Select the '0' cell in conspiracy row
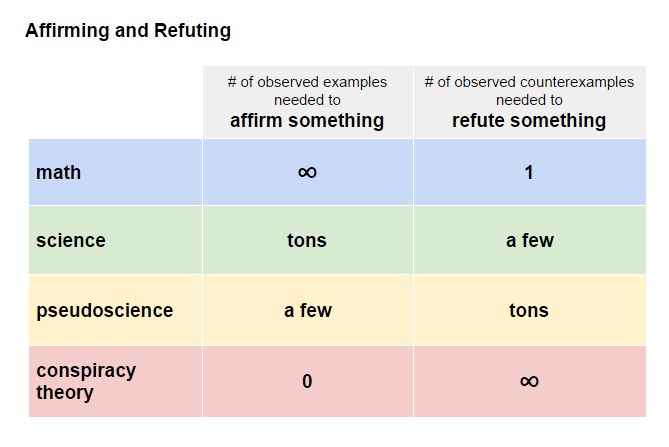This screenshot has height=447, width=669. click(x=307, y=381)
